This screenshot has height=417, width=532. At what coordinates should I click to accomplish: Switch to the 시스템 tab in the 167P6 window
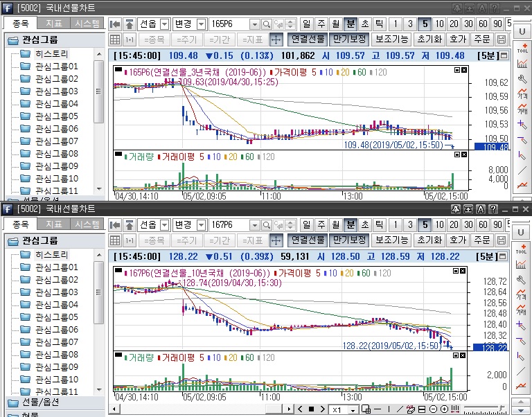(x=87, y=224)
